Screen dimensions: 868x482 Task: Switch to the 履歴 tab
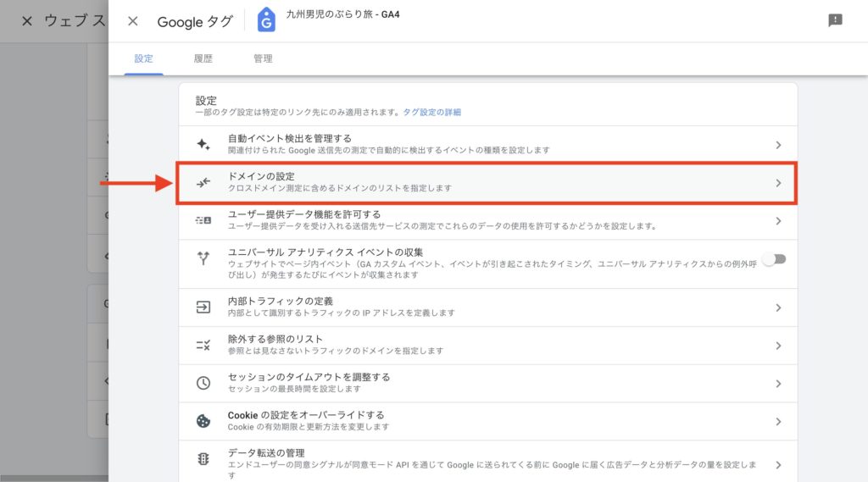point(203,58)
